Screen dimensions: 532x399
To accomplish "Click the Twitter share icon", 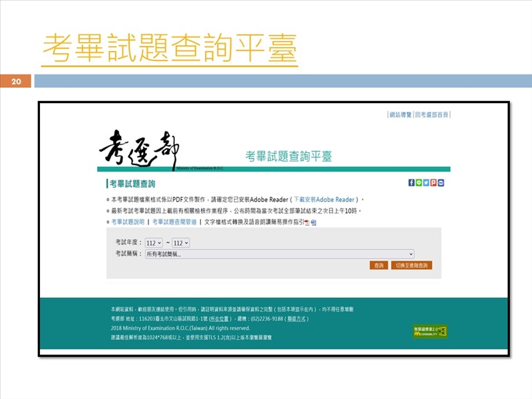I will pos(426,183).
